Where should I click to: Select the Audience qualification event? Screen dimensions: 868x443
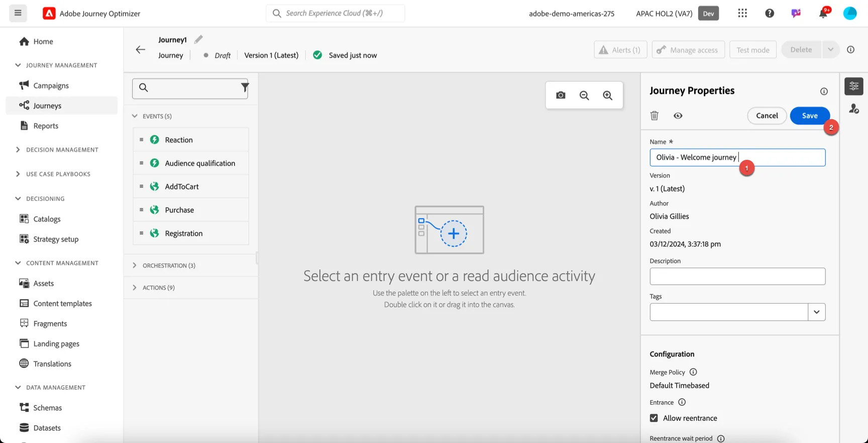(x=191, y=163)
